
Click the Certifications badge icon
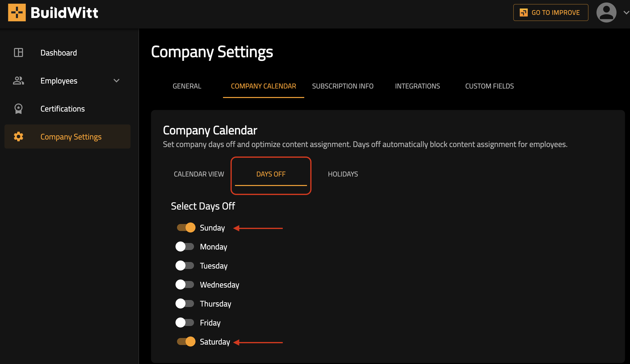pos(18,108)
